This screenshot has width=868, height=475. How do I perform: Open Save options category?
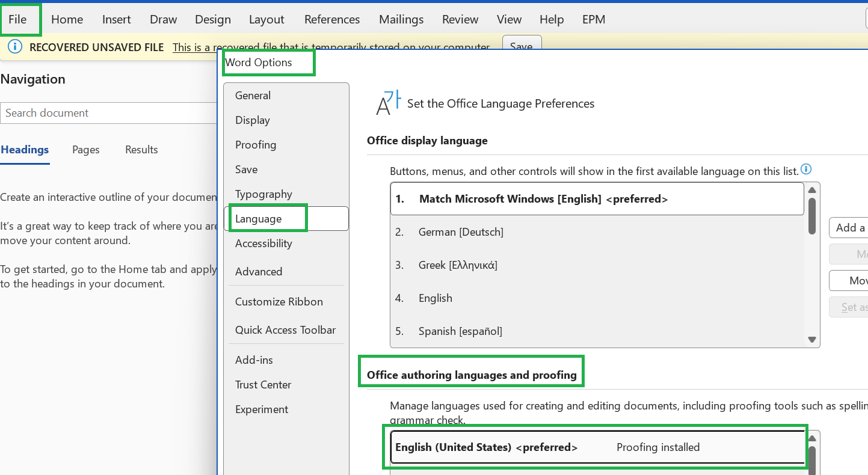tap(286, 170)
